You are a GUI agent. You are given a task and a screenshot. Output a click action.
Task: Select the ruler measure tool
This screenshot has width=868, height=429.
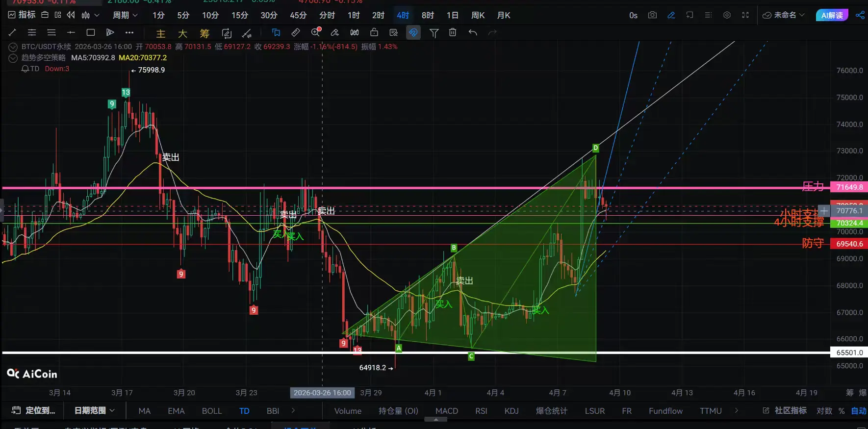(x=296, y=32)
